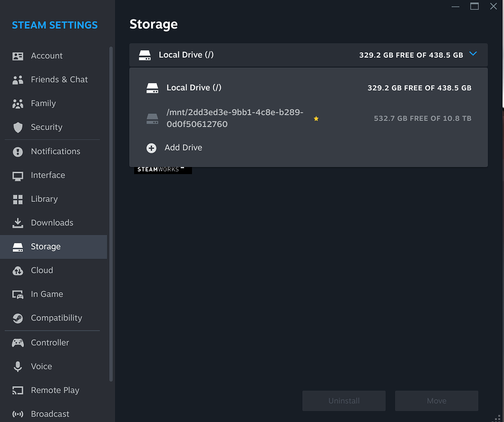
Task: Select the Controller gamepad icon
Action: 18,342
